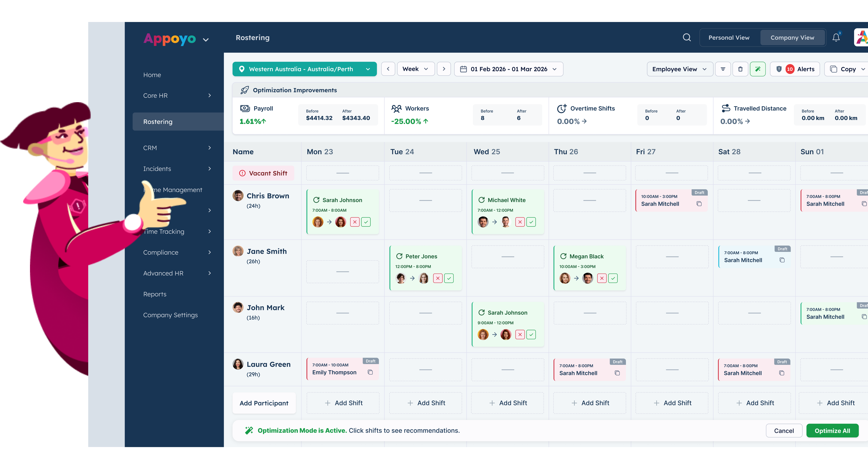Accept the Sarah Johnson 9:00AM - 12:00PM swap
868x469 pixels.
pos(531,335)
